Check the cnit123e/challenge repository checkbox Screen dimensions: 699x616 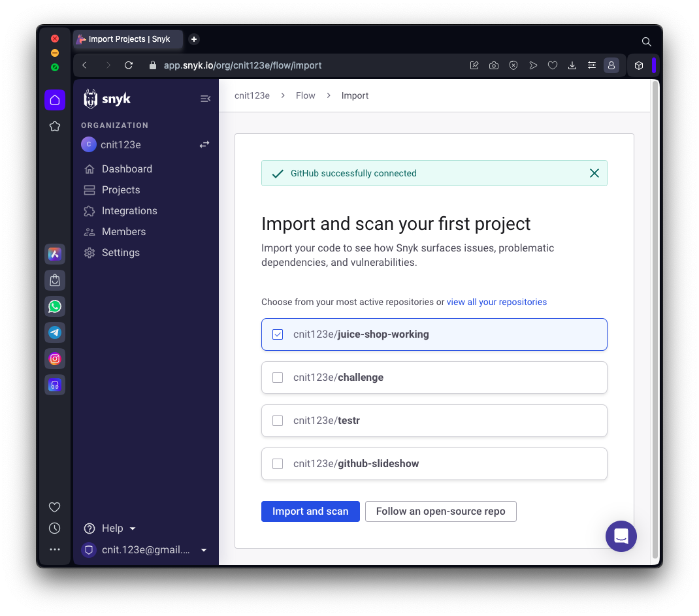pos(278,378)
